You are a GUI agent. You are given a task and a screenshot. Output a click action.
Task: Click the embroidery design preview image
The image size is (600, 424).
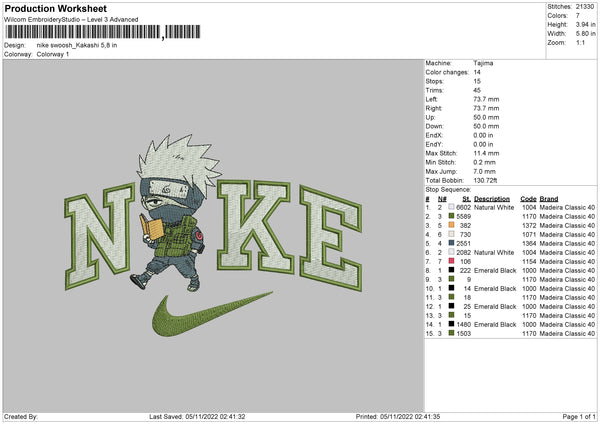213,236
